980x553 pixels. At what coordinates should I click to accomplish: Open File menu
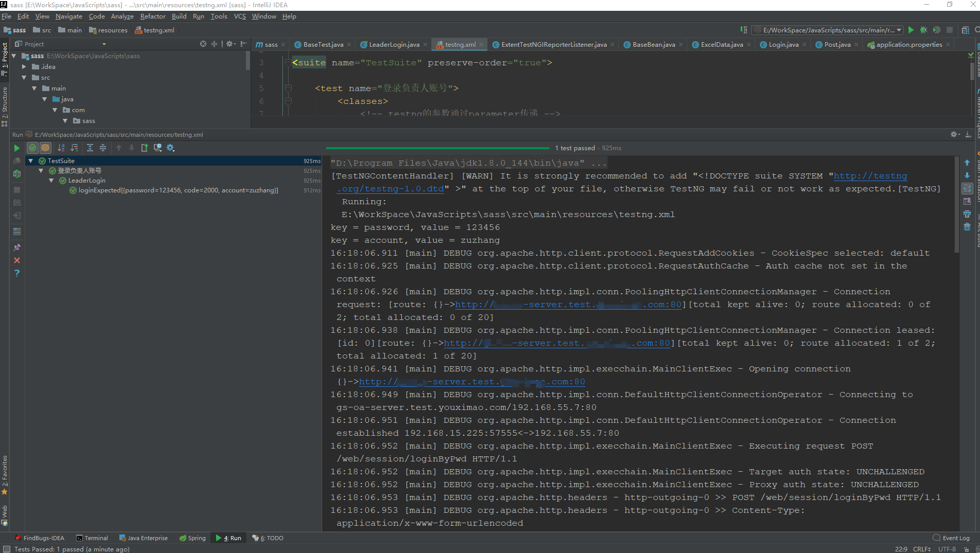coord(6,16)
